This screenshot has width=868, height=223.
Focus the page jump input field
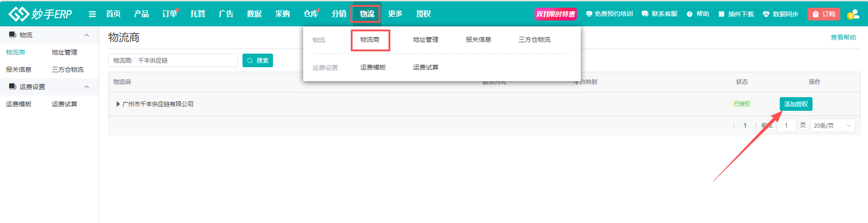coord(786,125)
